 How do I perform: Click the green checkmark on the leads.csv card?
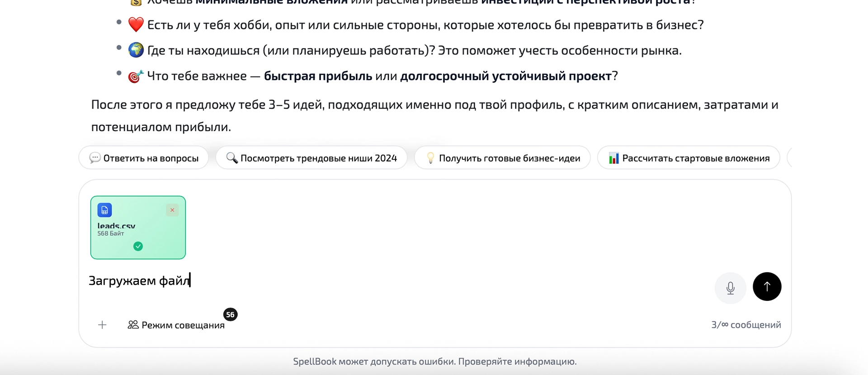138,246
